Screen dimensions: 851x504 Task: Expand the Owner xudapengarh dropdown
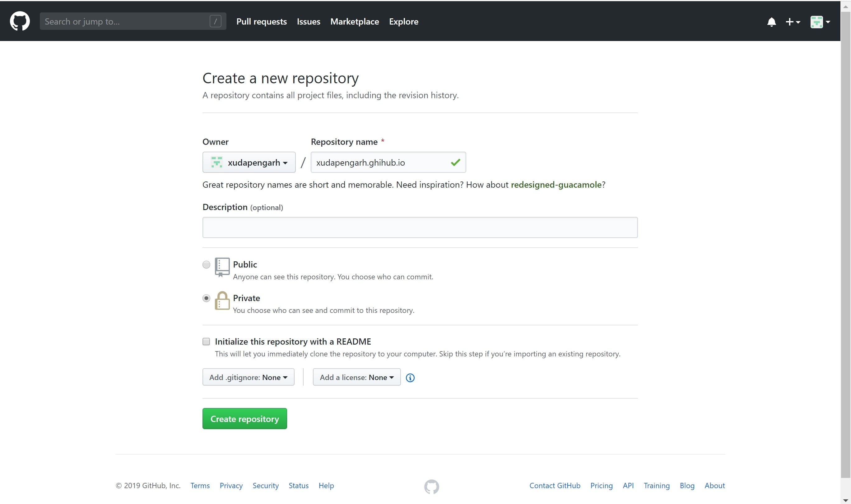[249, 162]
